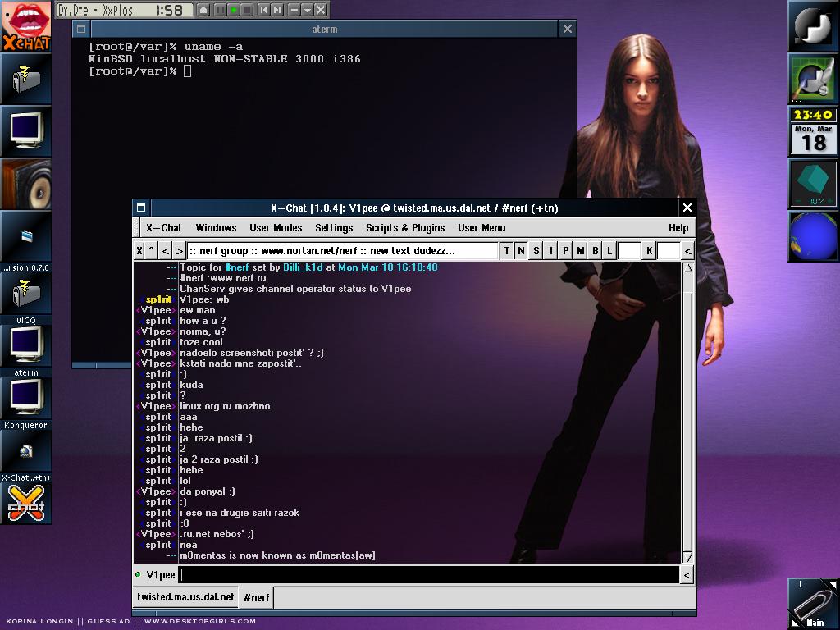Switch to the twisted.ma.us.dal.net tab

pos(185,597)
